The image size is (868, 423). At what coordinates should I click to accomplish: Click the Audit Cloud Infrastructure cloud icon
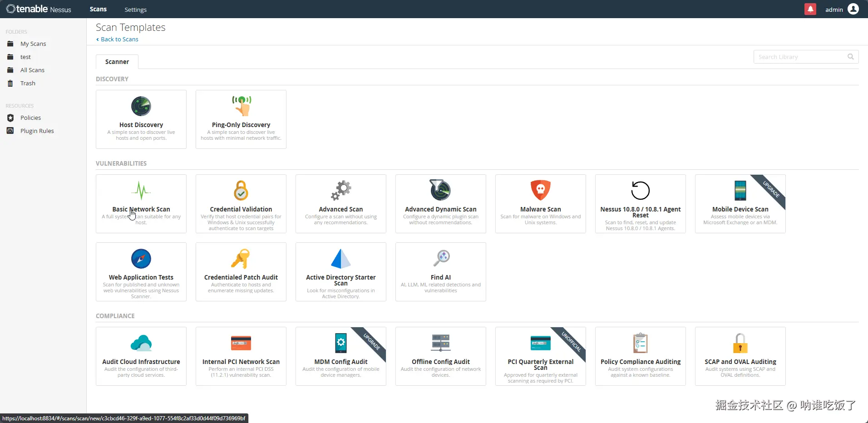click(141, 343)
